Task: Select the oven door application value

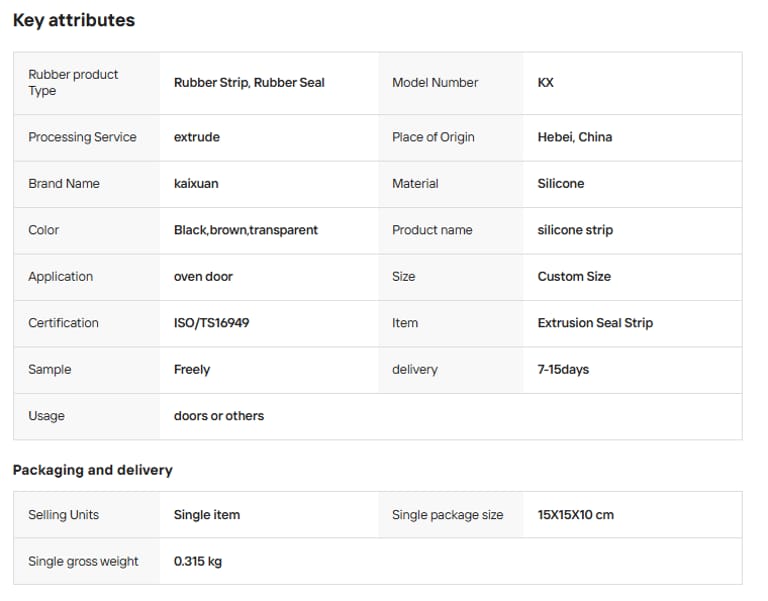Action: 203,277
